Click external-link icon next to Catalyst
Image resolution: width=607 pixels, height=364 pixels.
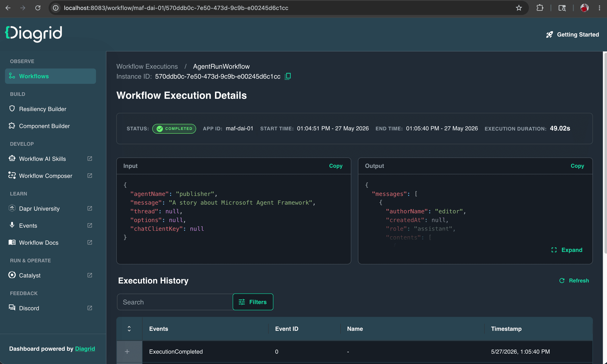pos(90,275)
